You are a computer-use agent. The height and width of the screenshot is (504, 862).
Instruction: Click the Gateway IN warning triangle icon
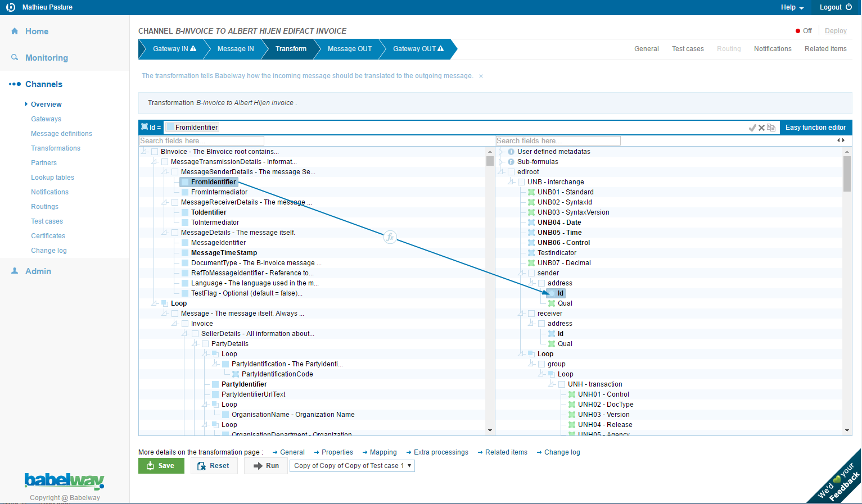pyautogui.click(x=193, y=48)
